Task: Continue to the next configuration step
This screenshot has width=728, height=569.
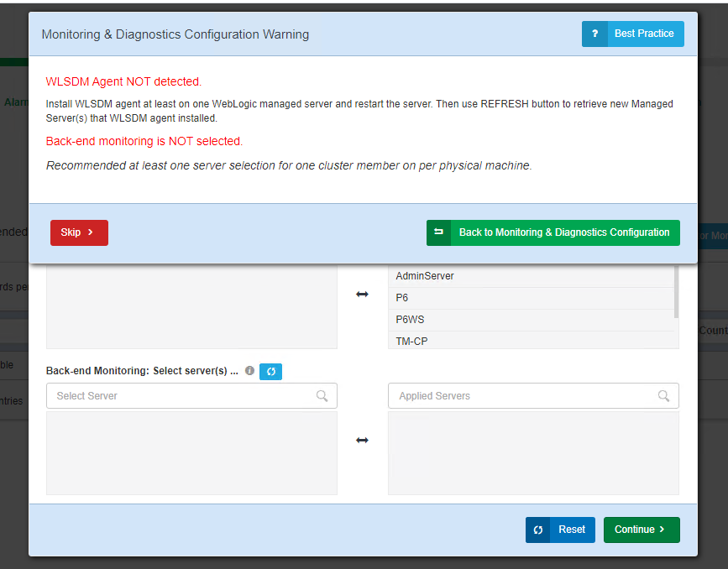Action: 642,530
